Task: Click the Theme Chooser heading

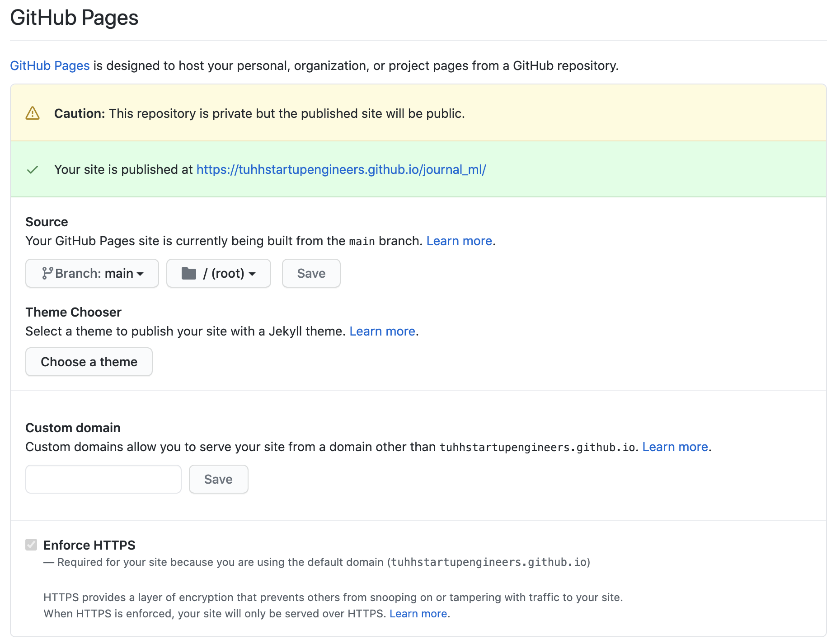Action: (73, 313)
